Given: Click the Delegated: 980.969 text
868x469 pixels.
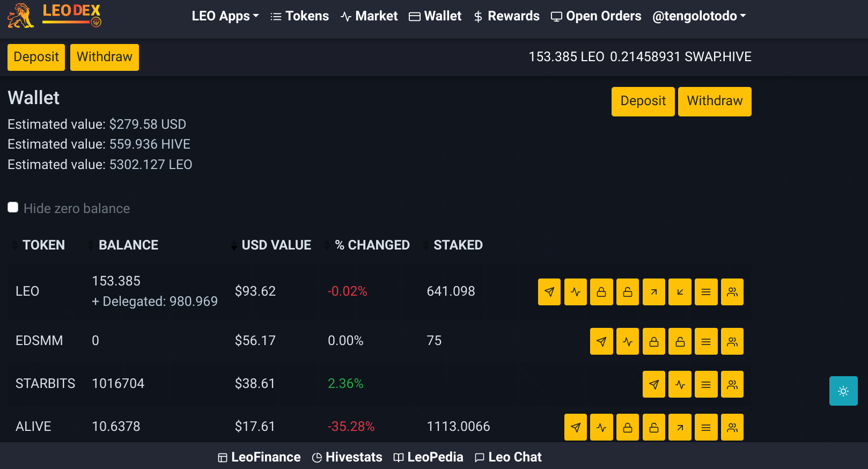Looking at the screenshot, I should pos(155,302).
